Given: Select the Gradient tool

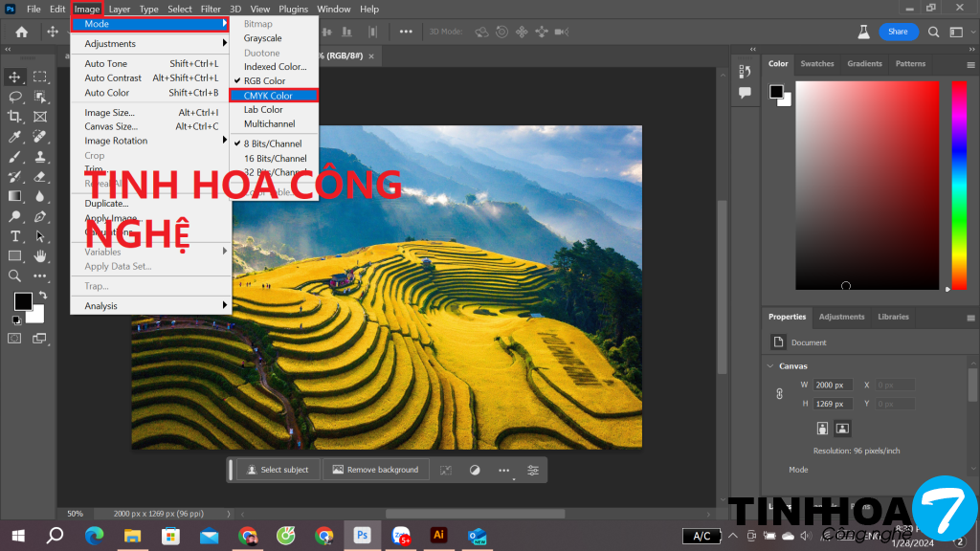Looking at the screenshot, I should 15,196.
